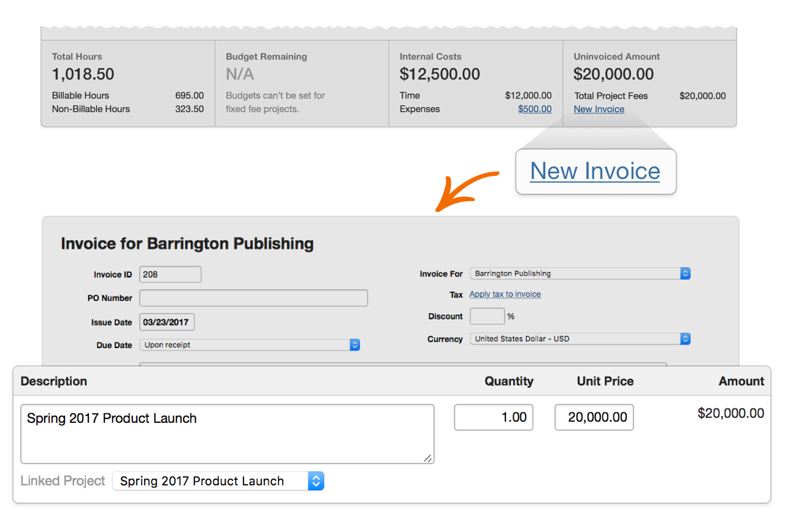785x532 pixels.
Task: Expand the Linked Project dropdown
Action: 218,481
